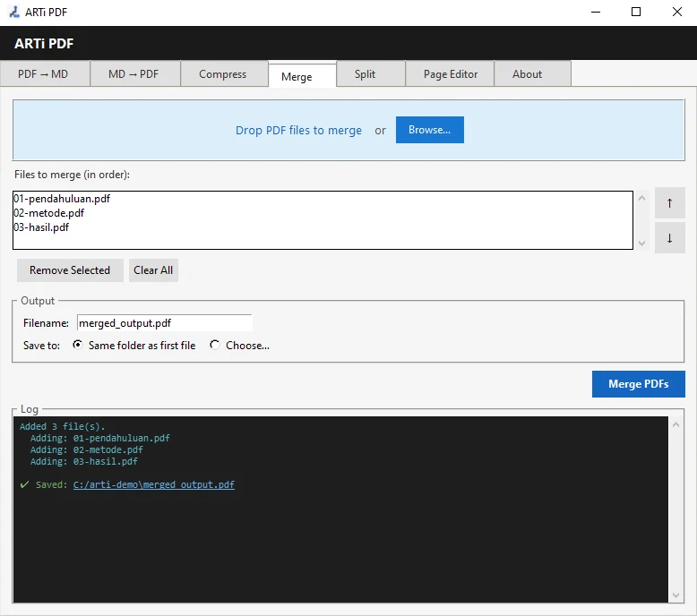Start merging with the Merge PDFs button

click(x=639, y=384)
